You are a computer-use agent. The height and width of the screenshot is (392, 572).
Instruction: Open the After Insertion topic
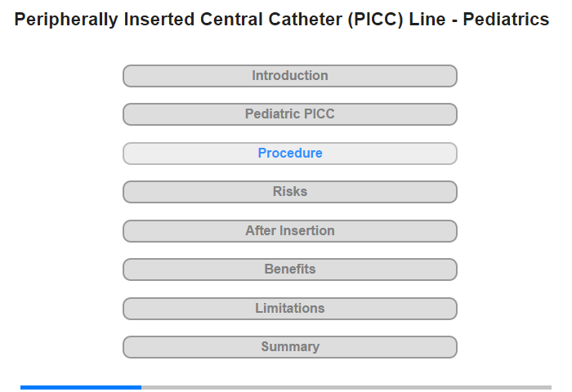coord(289,231)
